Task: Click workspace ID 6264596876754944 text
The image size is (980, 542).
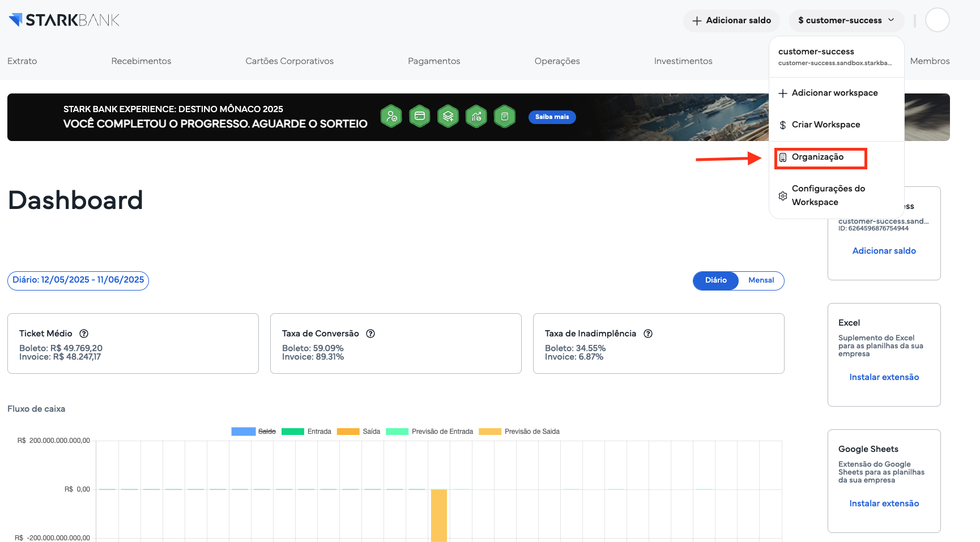Action: pyautogui.click(x=874, y=229)
